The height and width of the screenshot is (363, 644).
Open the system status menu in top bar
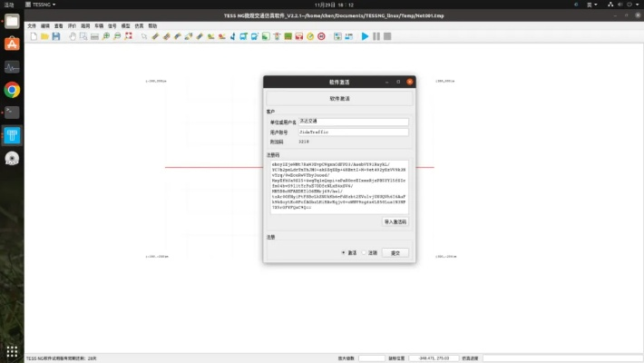coord(623,5)
